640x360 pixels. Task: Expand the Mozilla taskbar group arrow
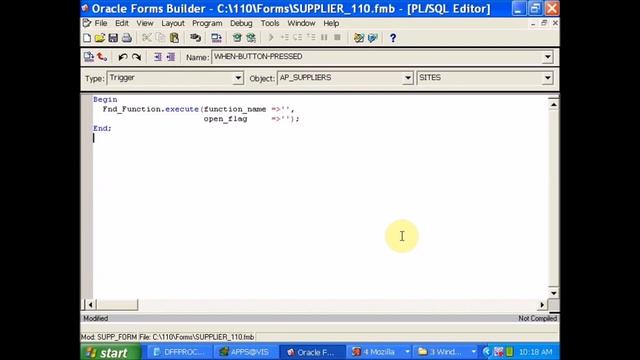[407, 352]
